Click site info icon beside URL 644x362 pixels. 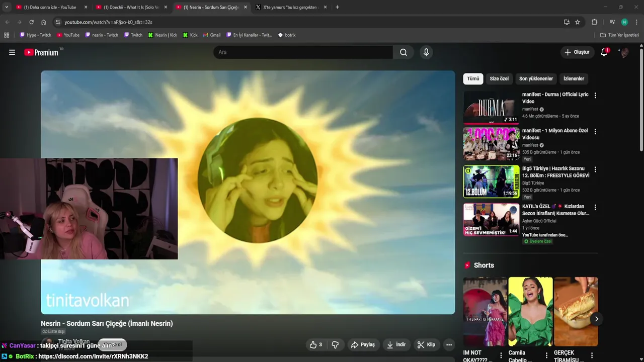coord(57,22)
